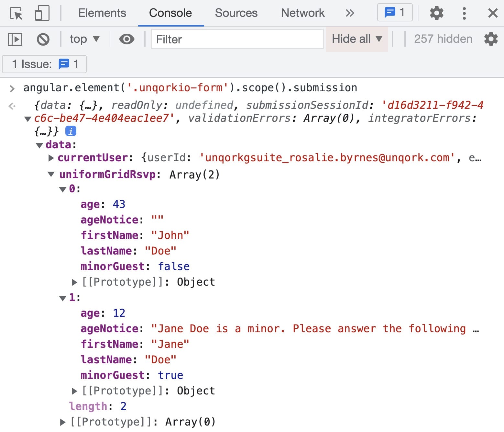Select the length: 2 row
Screen dimensions: 504x432
[98, 406]
